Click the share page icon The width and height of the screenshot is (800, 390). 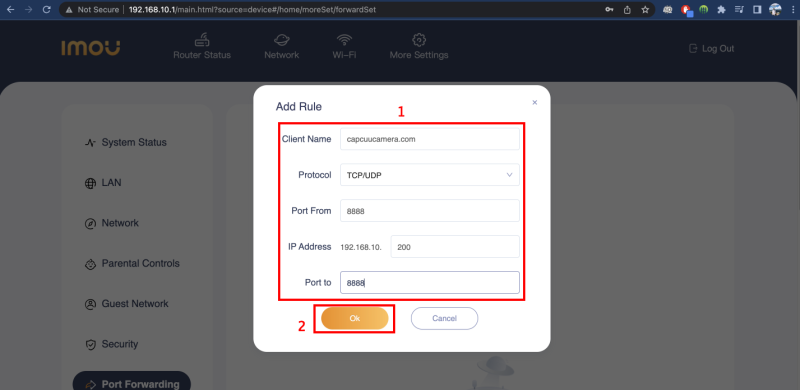tap(627, 9)
